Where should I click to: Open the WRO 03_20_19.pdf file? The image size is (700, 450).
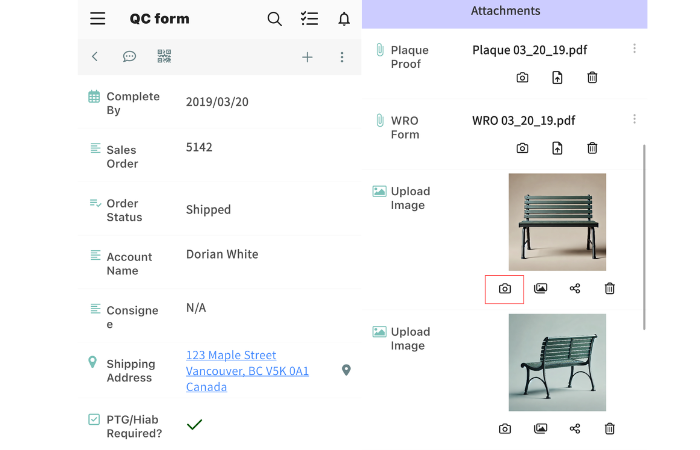pos(523,121)
